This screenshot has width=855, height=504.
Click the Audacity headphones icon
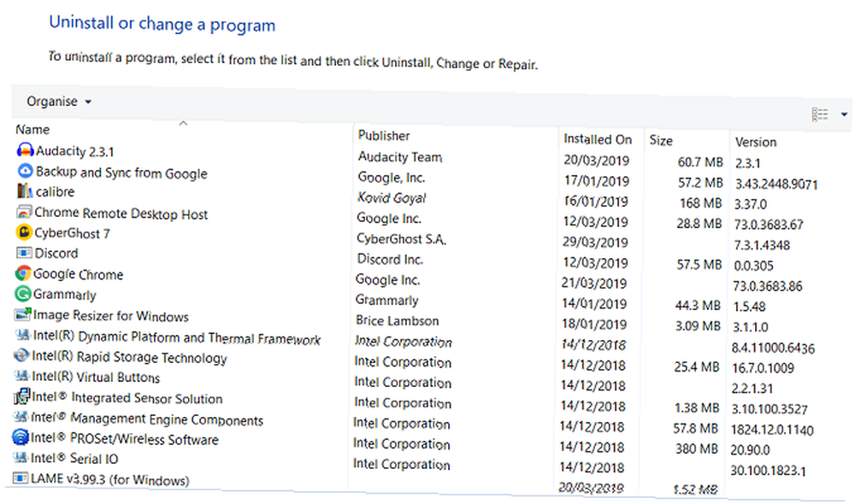[25, 149]
